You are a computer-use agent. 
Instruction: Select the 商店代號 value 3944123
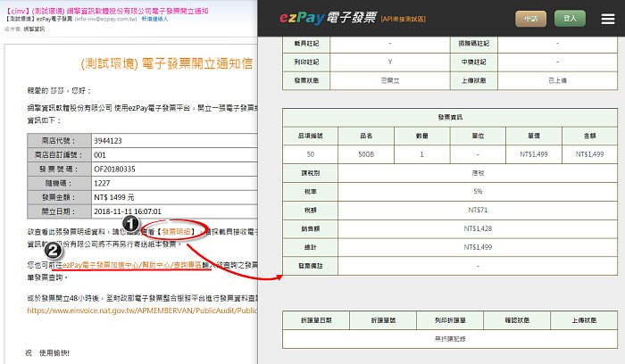click(x=108, y=141)
